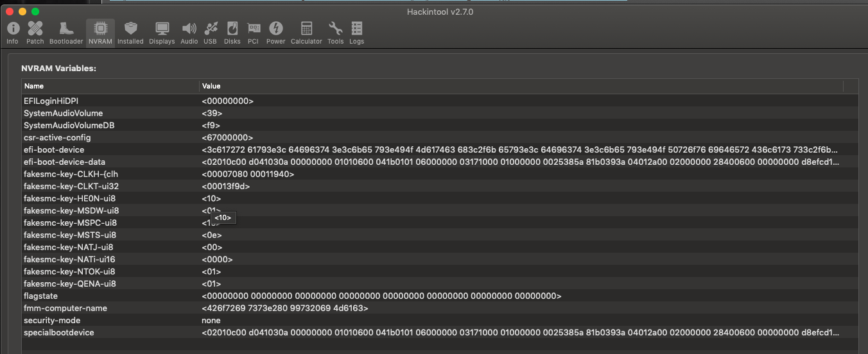Select the fmm-computer-name variable
Screen dimensions: 868x354
click(x=440, y=308)
